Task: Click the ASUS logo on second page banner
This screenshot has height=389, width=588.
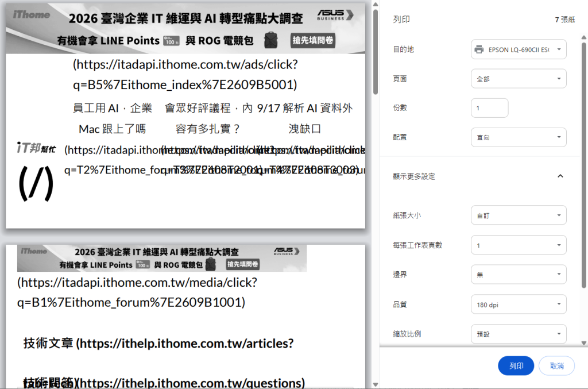Action: pyautogui.click(x=286, y=251)
